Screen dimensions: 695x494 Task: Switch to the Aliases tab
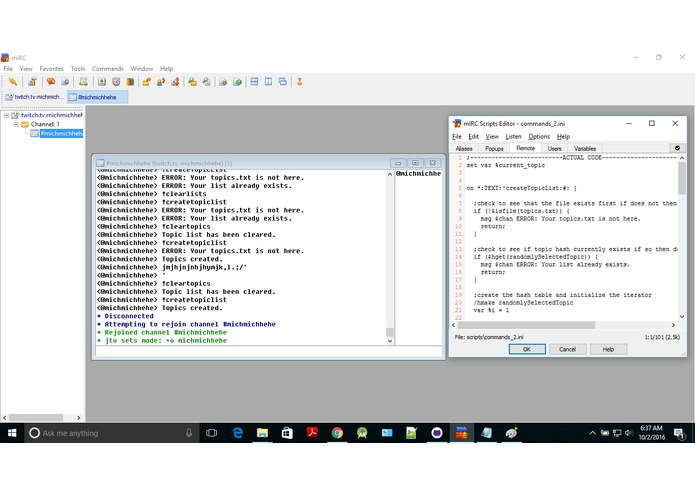pyautogui.click(x=464, y=148)
